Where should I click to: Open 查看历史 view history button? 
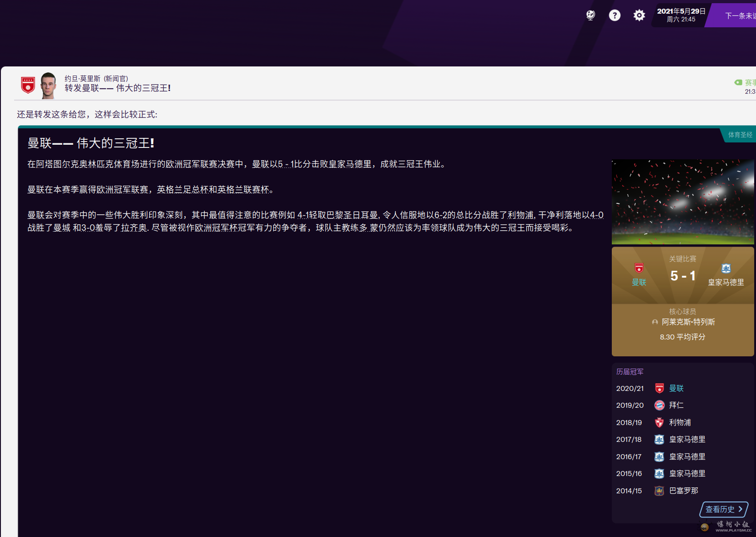[x=724, y=509]
